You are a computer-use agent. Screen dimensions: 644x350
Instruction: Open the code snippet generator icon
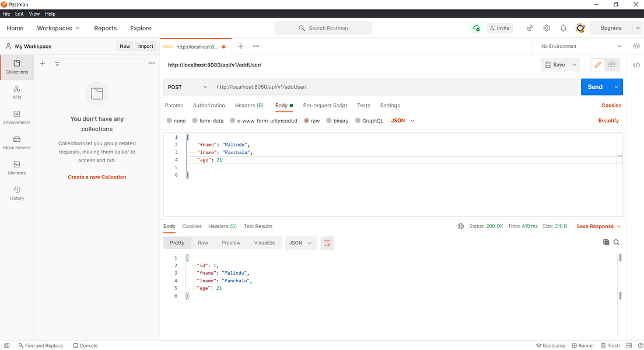tap(636, 65)
